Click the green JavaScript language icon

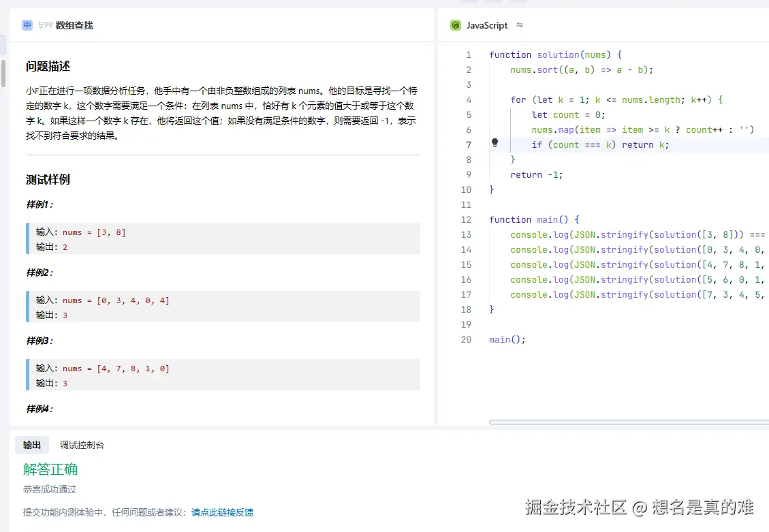tap(454, 25)
